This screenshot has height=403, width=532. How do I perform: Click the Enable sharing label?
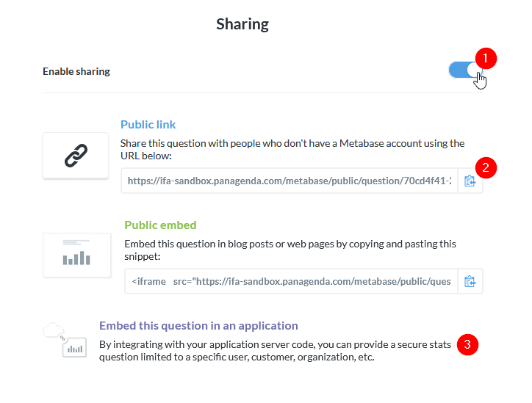[x=76, y=72]
